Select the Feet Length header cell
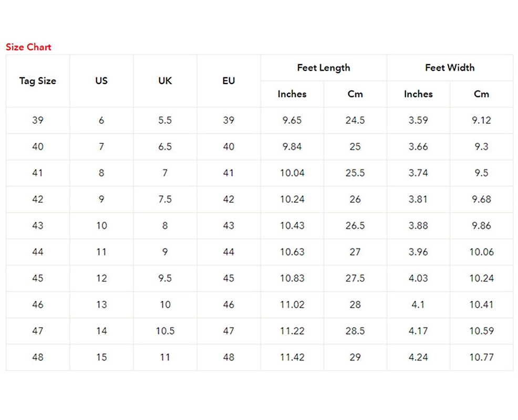The height and width of the screenshot is (420, 518). 324,68
